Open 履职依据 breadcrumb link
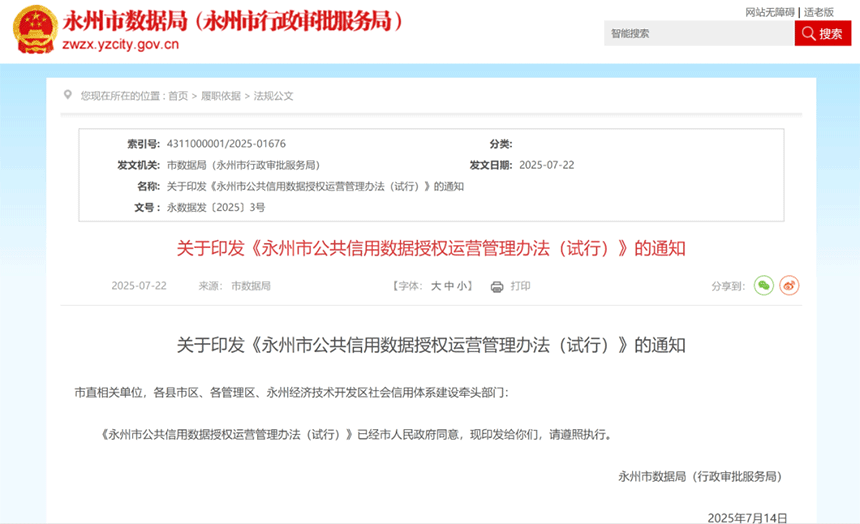 [220, 96]
